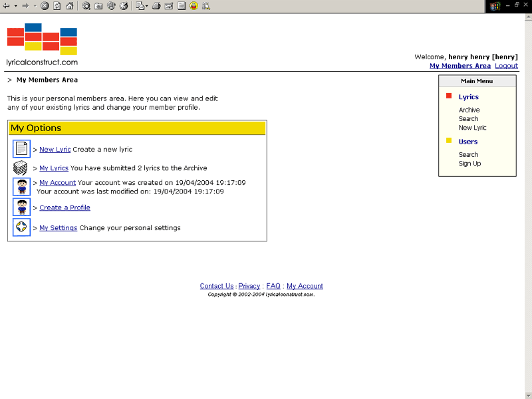This screenshot has width=532, height=399.
Task: Open the Favorites folder toolbar icon
Action: (98, 6)
